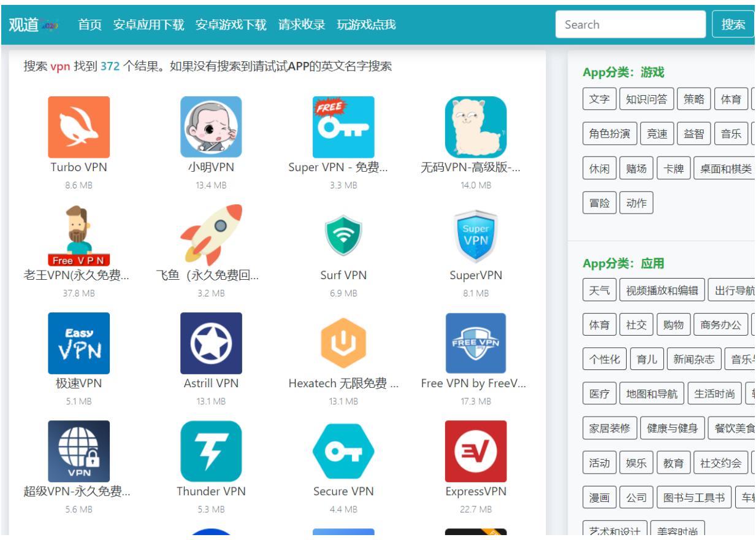Open the 教育 category tag
756x540 pixels.
tap(673, 463)
